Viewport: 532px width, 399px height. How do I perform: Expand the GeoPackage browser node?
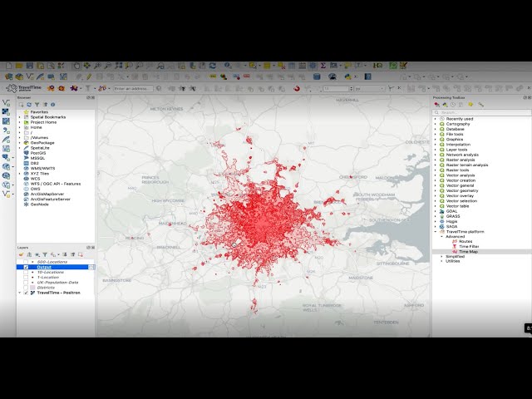[20, 143]
